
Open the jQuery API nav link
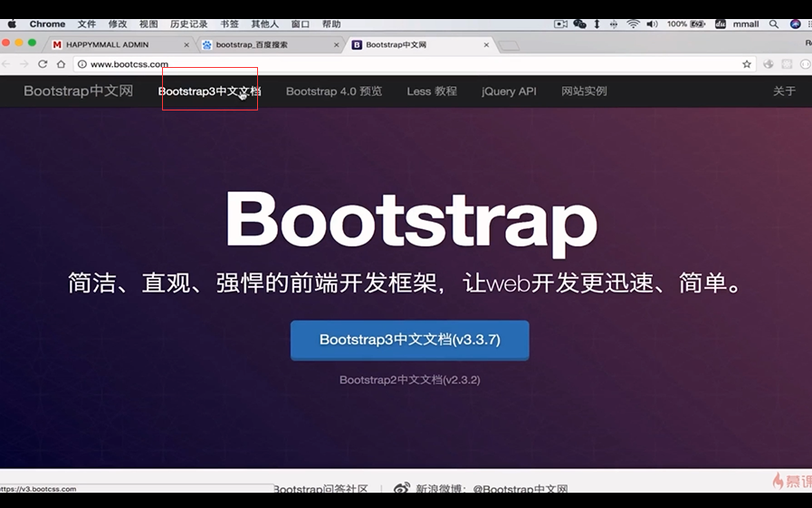[x=509, y=91]
